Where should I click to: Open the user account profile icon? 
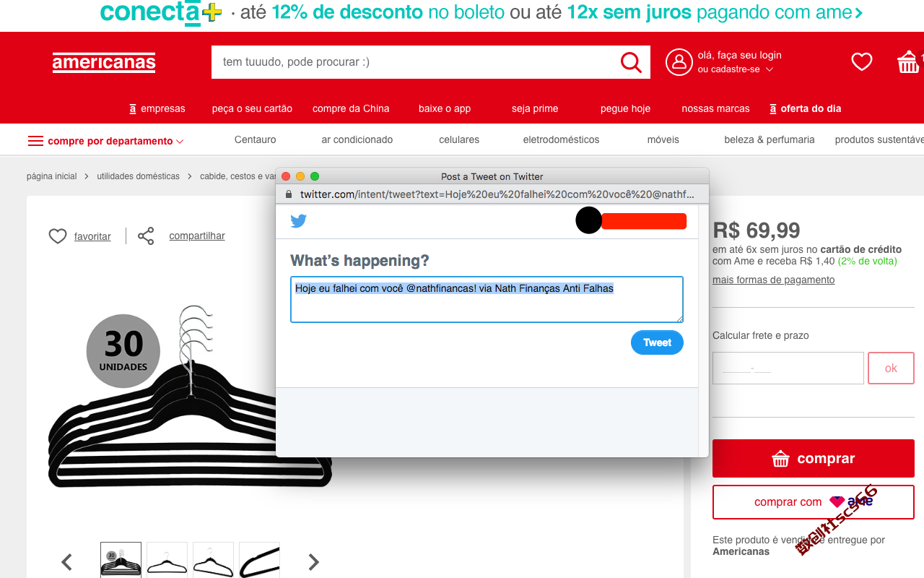pyautogui.click(x=679, y=62)
